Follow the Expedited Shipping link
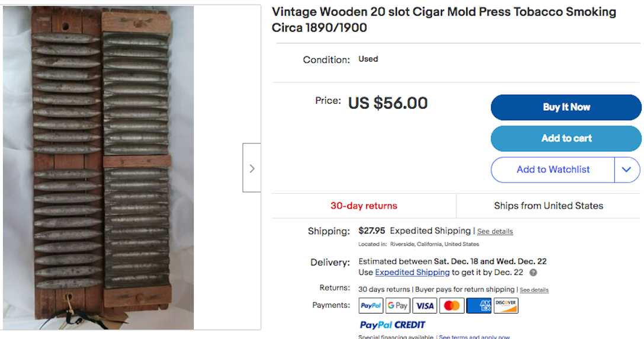This screenshot has width=644, height=339. coord(412,273)
